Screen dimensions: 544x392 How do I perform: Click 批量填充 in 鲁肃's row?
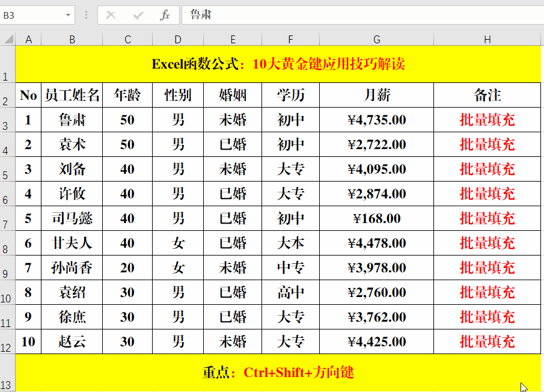tap(487, 120)
